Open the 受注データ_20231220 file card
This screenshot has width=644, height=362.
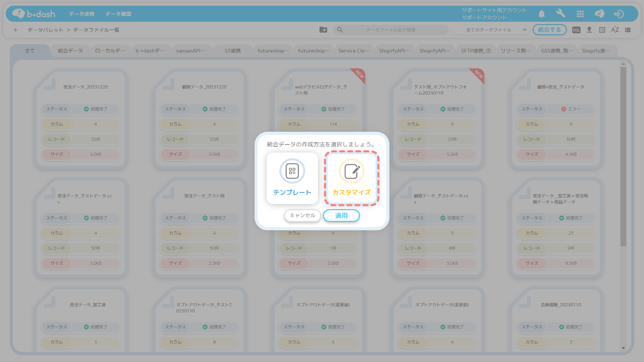[81, 119]
